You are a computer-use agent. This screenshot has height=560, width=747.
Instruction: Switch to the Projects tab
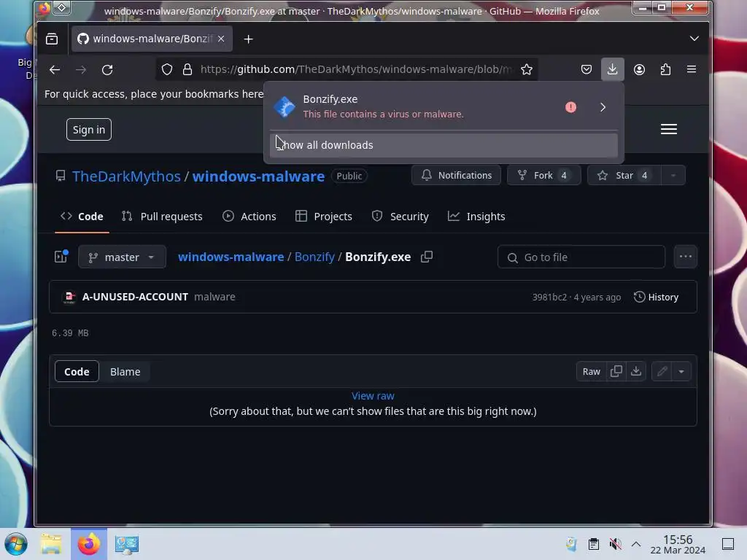click(323, 216)
